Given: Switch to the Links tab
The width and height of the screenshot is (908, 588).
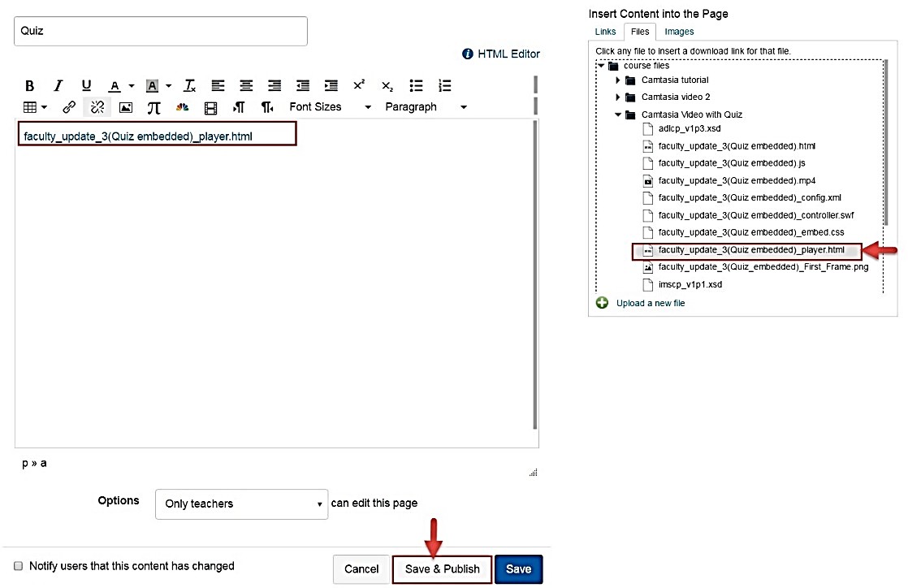Looking at the screenshot, I should [x=605, y=32].
